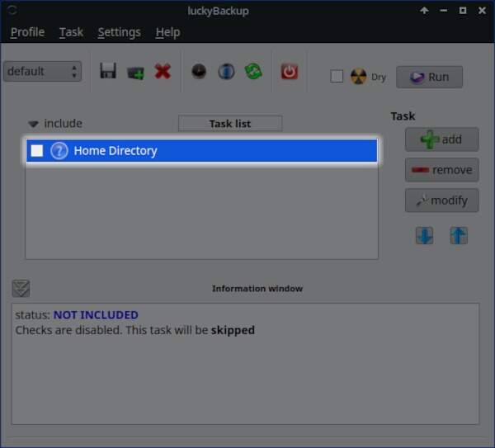This screenshot has height=448, width=495.
Task: Click the keep-above arrow in title bar
Action: 424,11
